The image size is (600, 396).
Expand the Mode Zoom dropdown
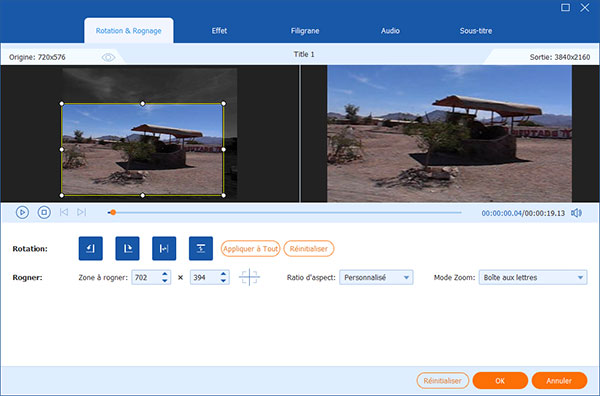point(533,277)
